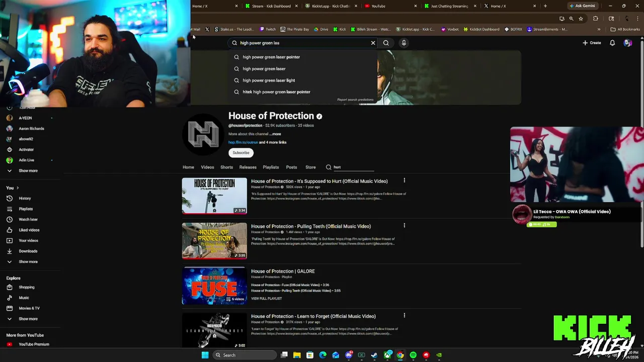Expand the 'You' section chevron

click(18, 188)
